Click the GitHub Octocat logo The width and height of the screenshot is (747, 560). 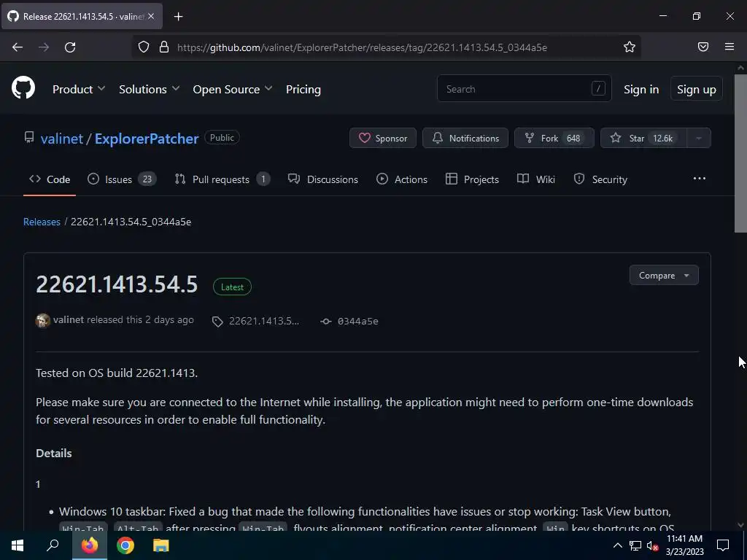pos(23,88)
